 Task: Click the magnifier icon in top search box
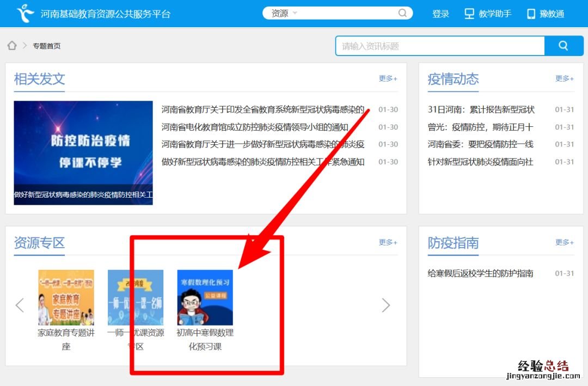coord(402,13)
